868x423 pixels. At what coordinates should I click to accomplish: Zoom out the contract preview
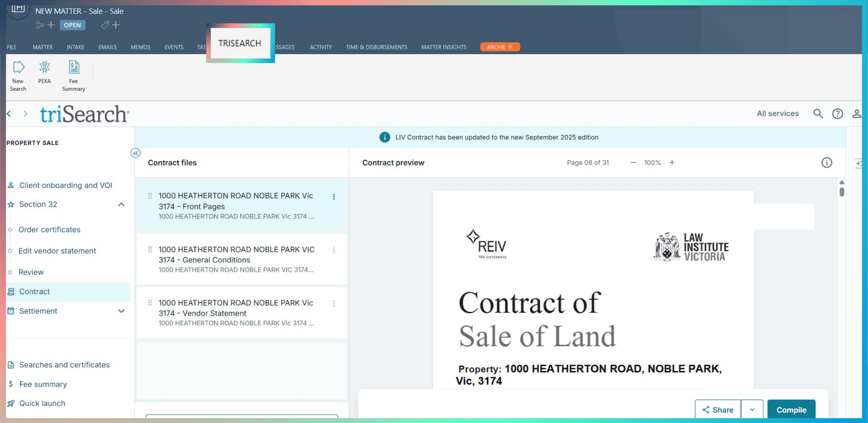coord(633,163)
